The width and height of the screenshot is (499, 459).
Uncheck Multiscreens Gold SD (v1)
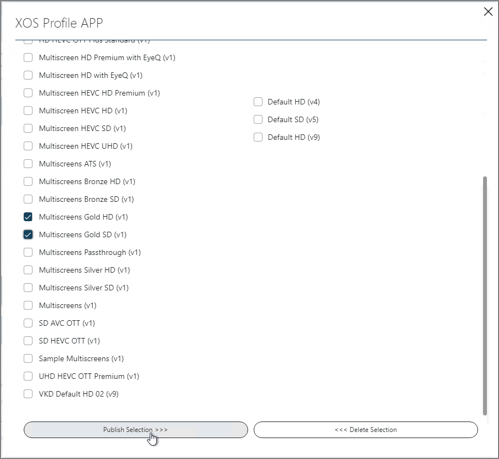click(28, 235)
